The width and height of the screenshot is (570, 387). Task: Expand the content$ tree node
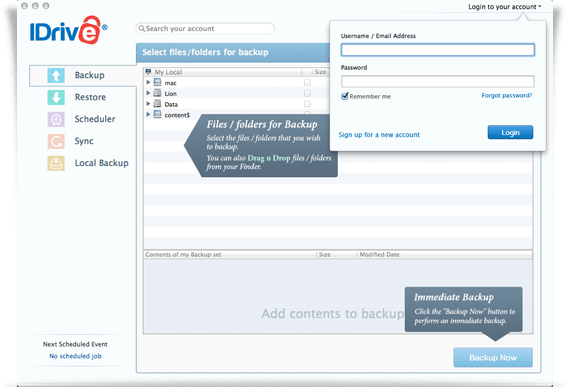pos(148,114)
